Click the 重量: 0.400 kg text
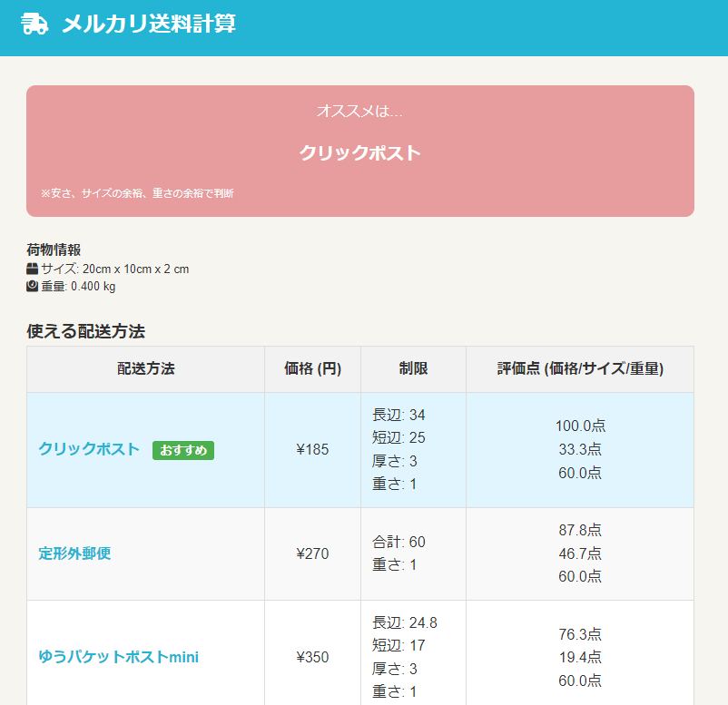The height and width of the screenshot is (705, 728). pyautogui.click(x=78, y=286)
